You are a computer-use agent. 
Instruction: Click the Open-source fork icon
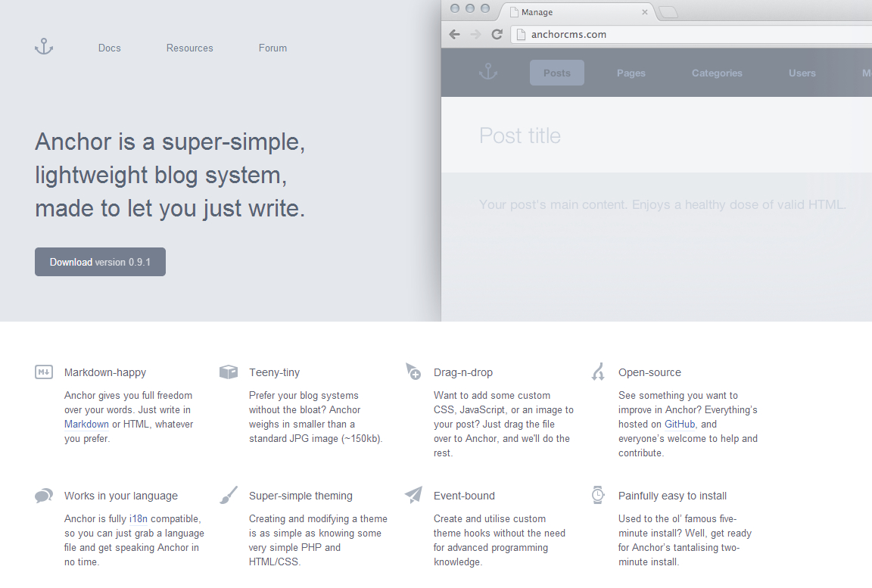(x=598, y=372)
